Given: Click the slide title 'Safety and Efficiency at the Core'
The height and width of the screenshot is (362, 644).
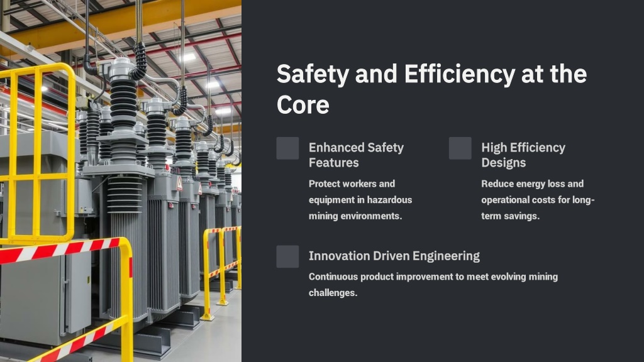Looking at the screenshot, I should tap(431, 89).
